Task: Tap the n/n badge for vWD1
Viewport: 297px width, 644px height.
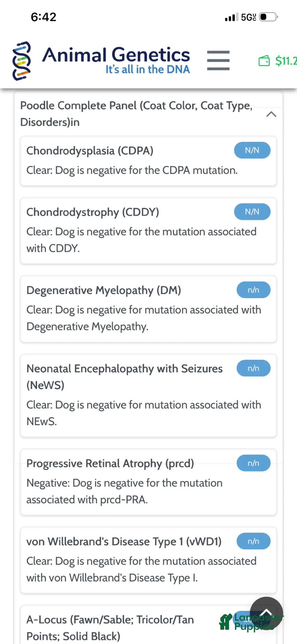Action: (253, 541)
